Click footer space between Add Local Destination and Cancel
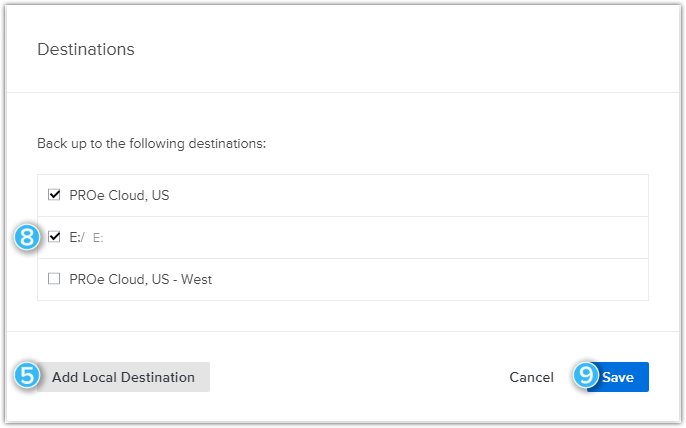This screenshot has width=686, height=428. point(359,377)
